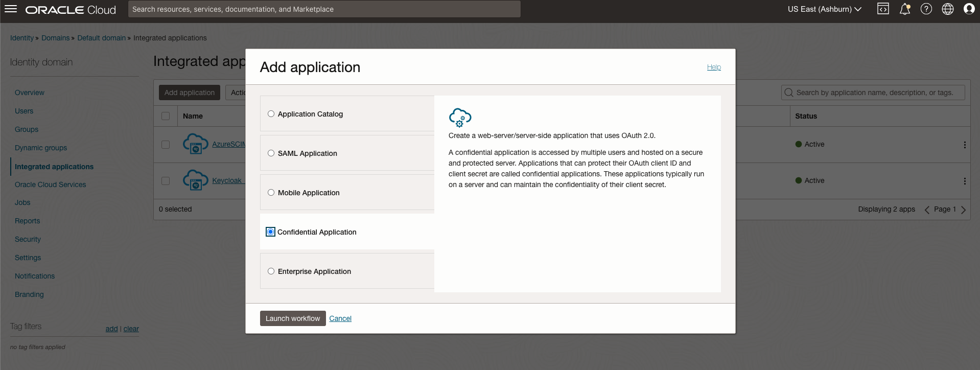The image size is (980, 370).
Task: Open the Help link in dialog
Action: pos(714,67)
